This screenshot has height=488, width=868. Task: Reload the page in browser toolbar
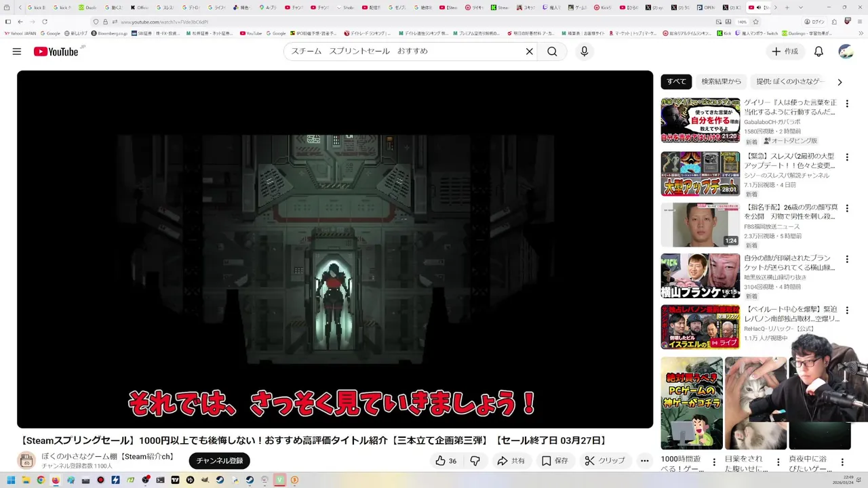click(45, 22)
